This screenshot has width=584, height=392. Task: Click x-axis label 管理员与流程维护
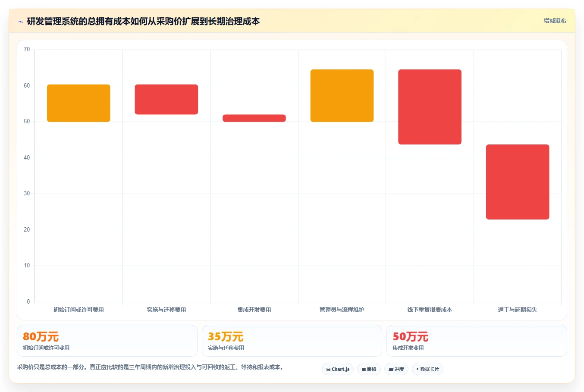tap(342, 310)
